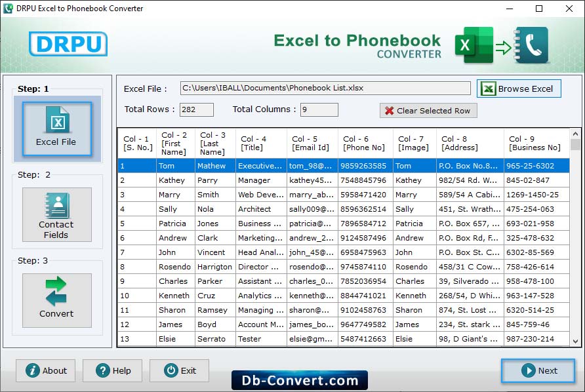The image size is (585, 392).
Task: Click phone number 8844741021
Action: click(x=365, y=296)
